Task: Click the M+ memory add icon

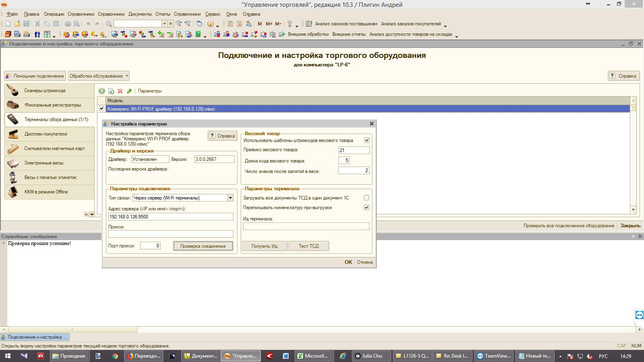Action: pos(269,24)
